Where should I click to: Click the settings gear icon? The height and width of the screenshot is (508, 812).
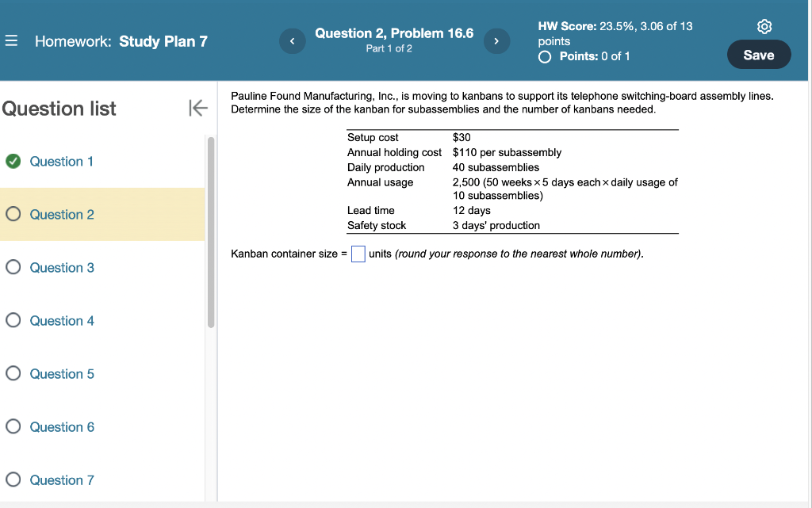[x=764, y=26]
